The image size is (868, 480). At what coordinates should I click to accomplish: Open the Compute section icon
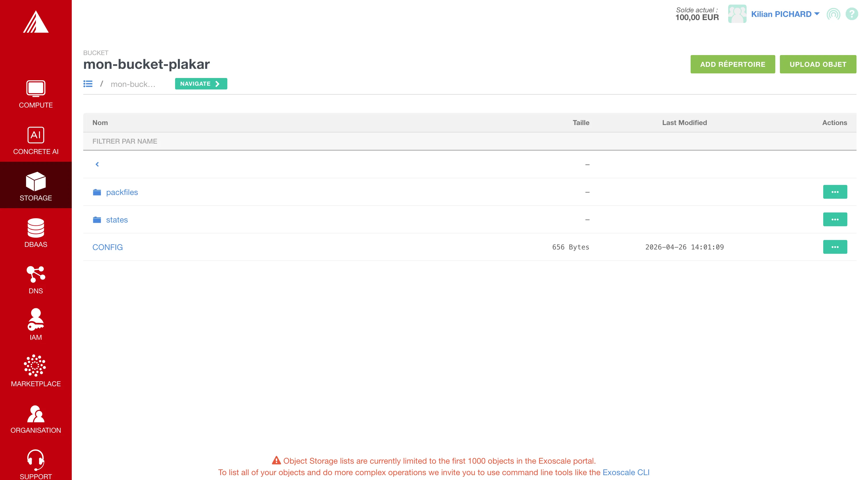[36, 89]
